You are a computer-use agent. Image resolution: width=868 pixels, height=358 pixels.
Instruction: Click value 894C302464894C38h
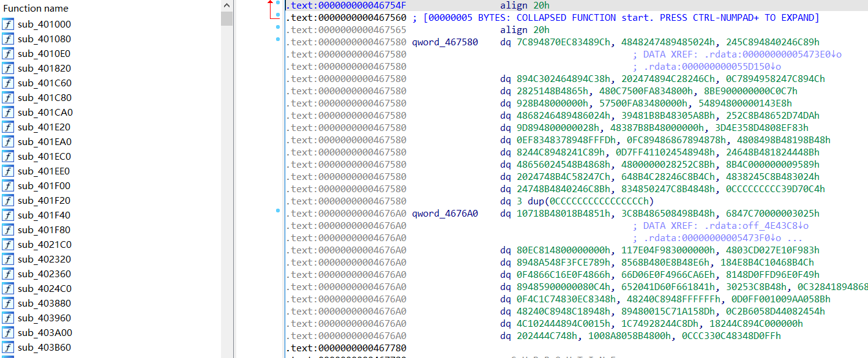tap(564, 79)
